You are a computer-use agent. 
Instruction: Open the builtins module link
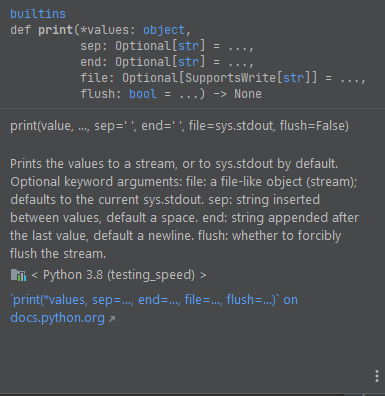point(38,14)
